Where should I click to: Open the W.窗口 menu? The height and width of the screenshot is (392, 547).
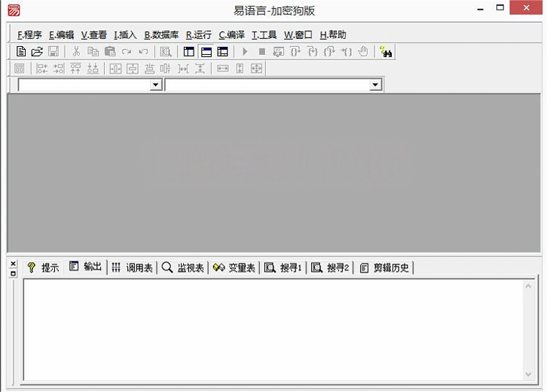298,35
